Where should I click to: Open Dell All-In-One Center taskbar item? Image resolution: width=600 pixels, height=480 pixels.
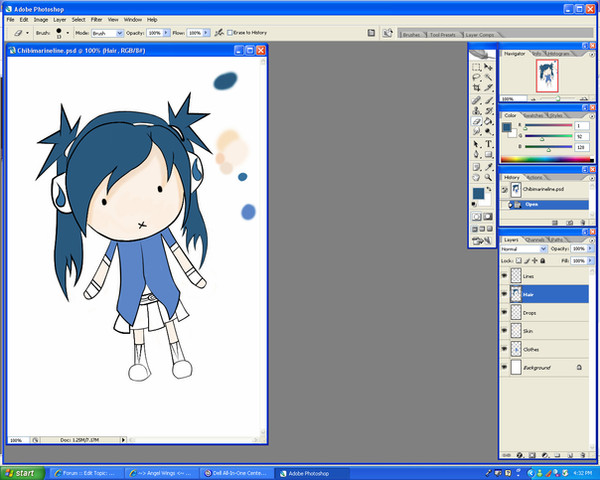(x=237, y=473)
